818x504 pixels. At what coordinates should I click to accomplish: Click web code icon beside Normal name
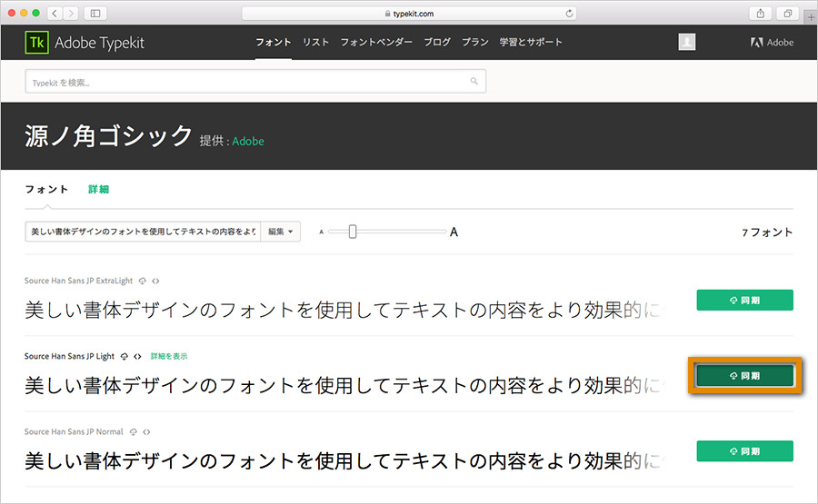click(146, 432)
